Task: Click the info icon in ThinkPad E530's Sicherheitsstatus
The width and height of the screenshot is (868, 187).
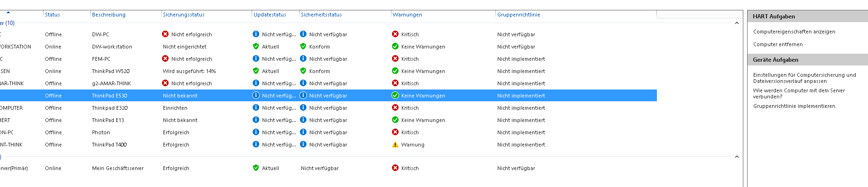Action: [303, 95]
